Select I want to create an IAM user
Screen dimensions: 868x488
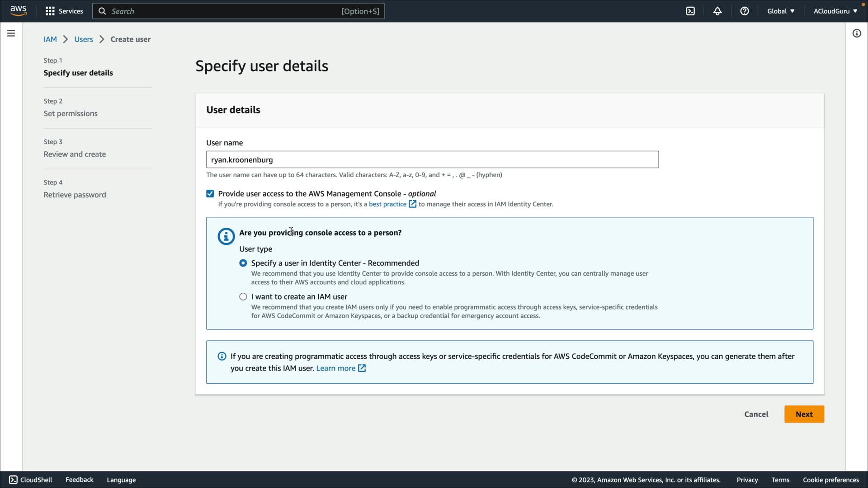243,297
